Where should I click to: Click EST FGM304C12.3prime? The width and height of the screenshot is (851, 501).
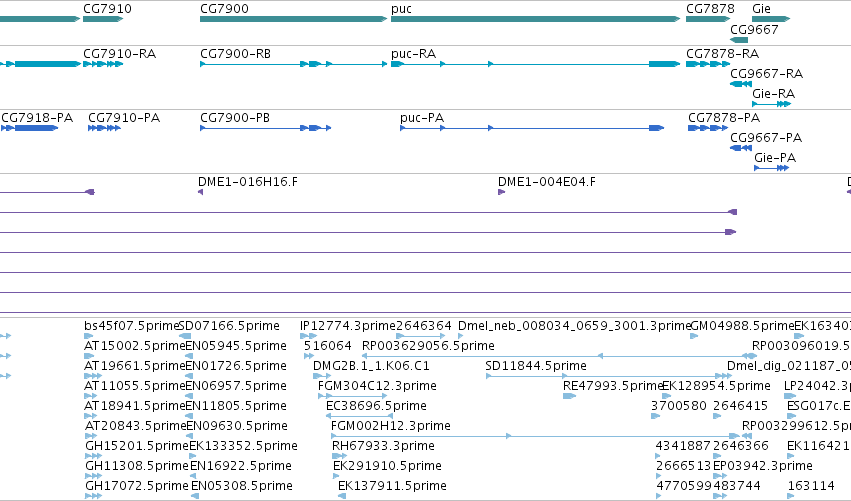(377, 386)
